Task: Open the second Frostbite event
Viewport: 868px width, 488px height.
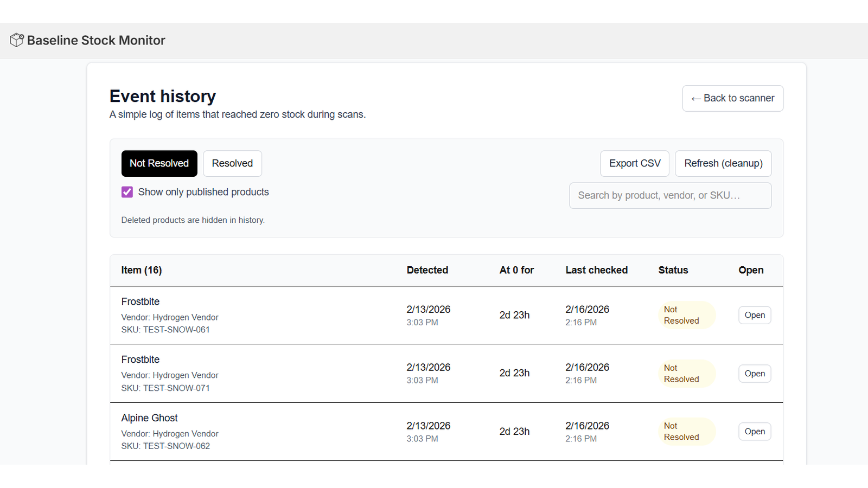Action: 754,373
